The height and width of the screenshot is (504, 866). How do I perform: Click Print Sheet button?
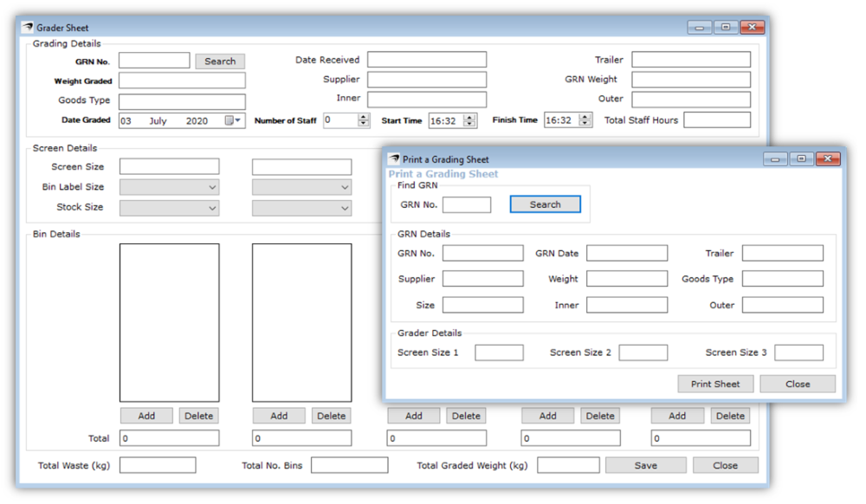715,384
